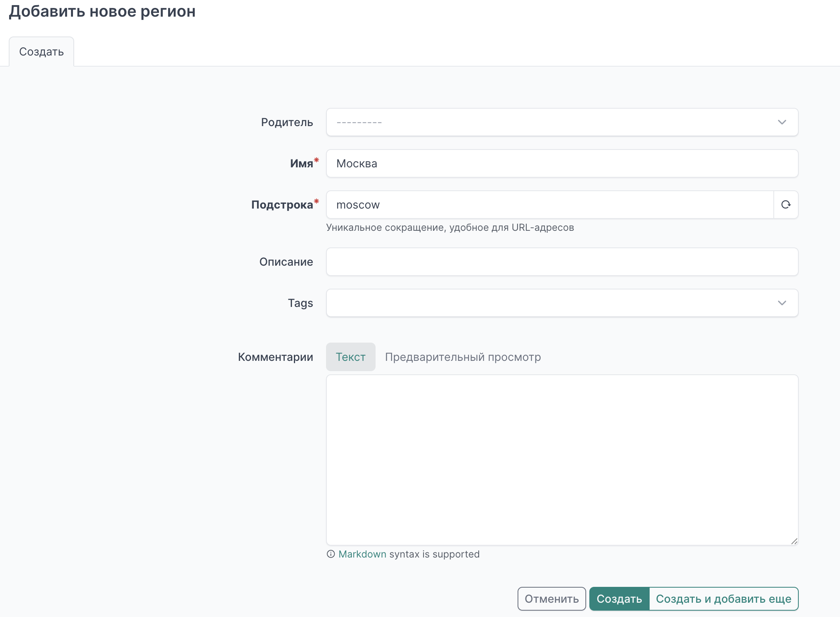Open the Tags dropdown chevron
Image resolution: width=840 pixels, height=617 pixels.
(782, 303)
